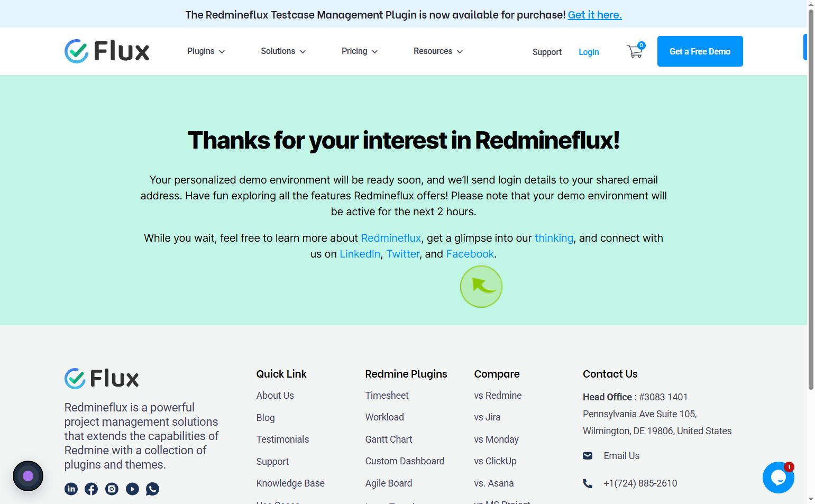
Task: Open the Twitter text link
Action: pos(402,254)
